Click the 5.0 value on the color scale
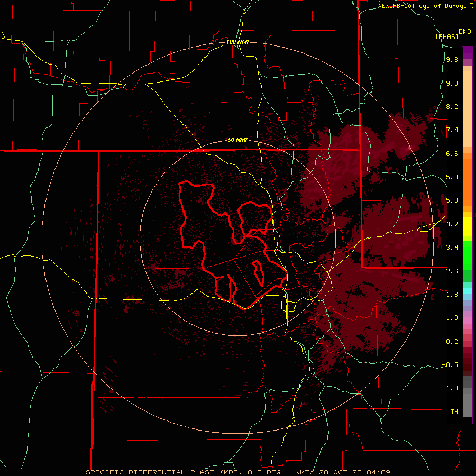 coord(452,200)
